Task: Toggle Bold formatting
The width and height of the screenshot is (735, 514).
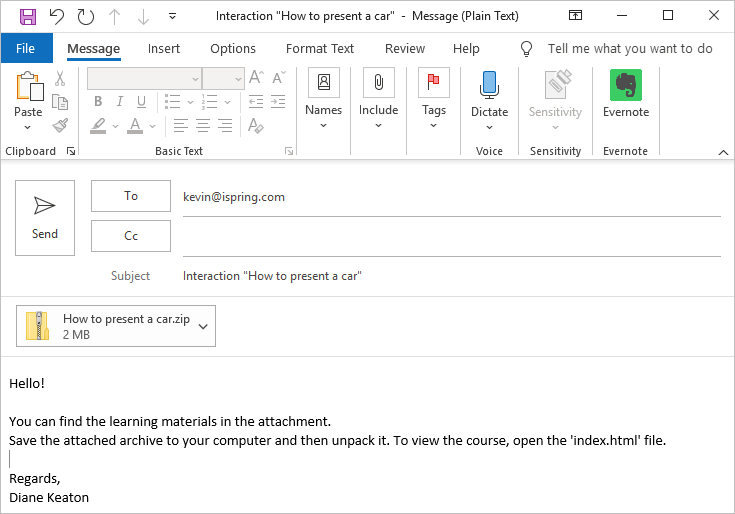Action: click(98, 102)
